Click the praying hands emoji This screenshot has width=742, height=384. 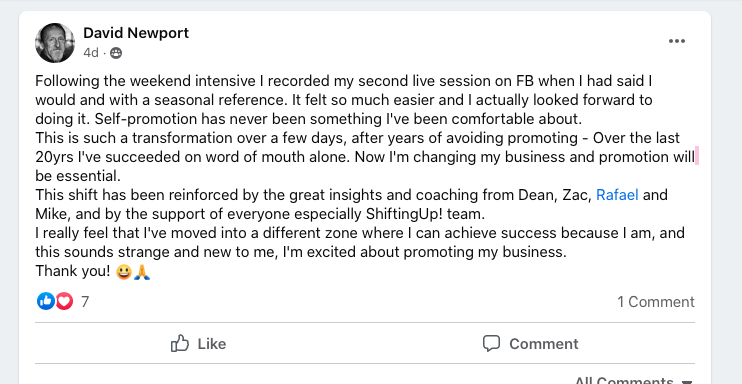tap(142, 272)
